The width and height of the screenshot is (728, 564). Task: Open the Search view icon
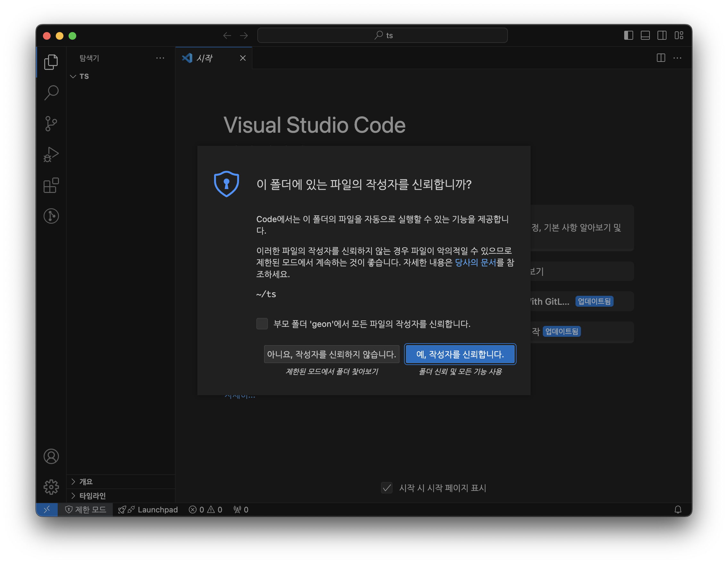[51, 93]
